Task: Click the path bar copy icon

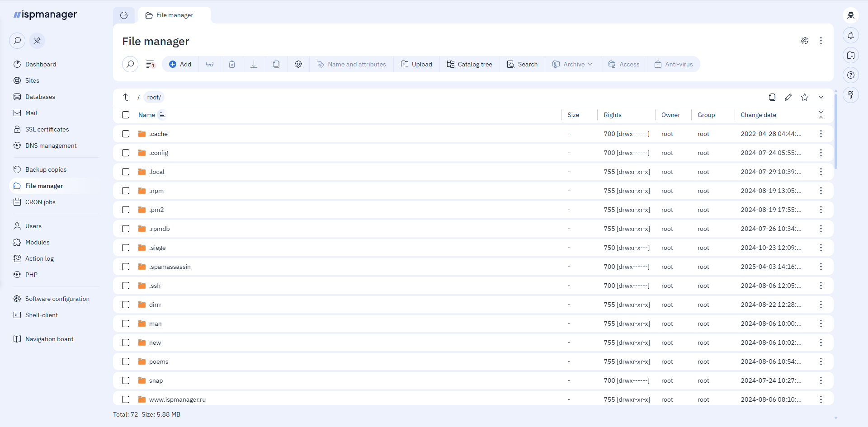Action: pos(772,97)
